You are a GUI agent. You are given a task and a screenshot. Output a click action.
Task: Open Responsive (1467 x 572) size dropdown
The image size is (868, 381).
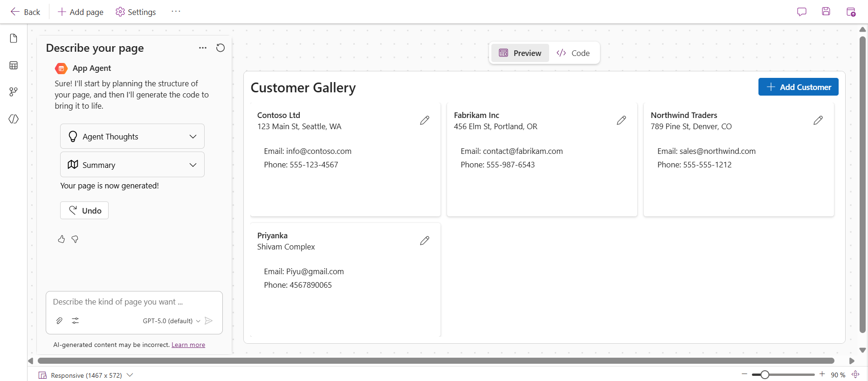(86, 375)
